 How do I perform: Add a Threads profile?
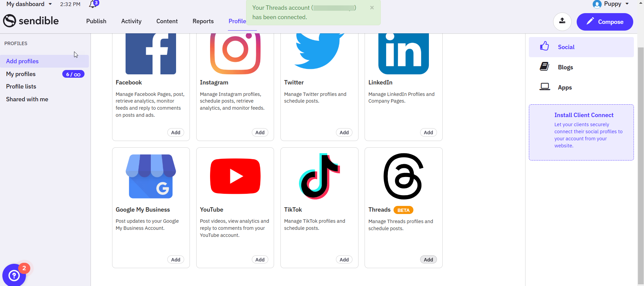429,260
